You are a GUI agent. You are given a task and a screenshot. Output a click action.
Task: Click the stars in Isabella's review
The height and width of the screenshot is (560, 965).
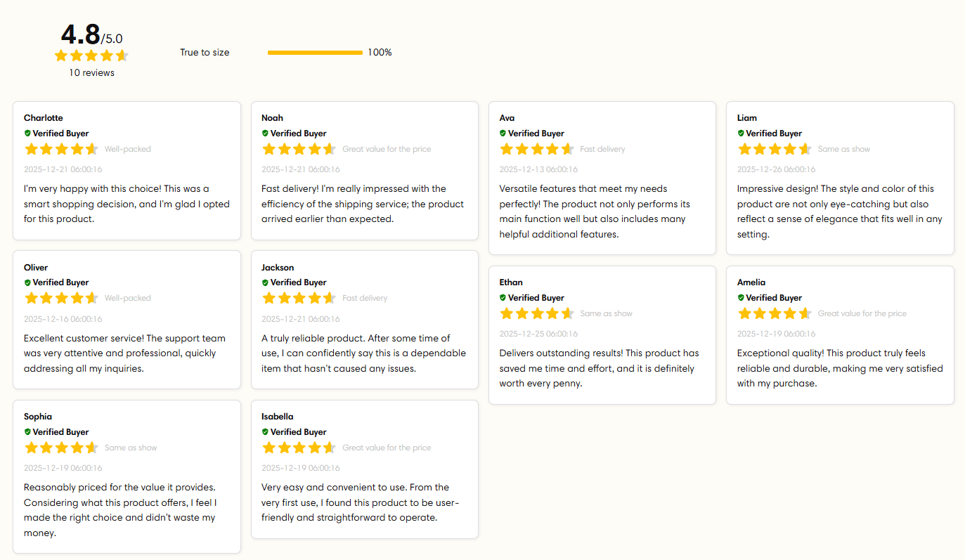pos(299,448)
